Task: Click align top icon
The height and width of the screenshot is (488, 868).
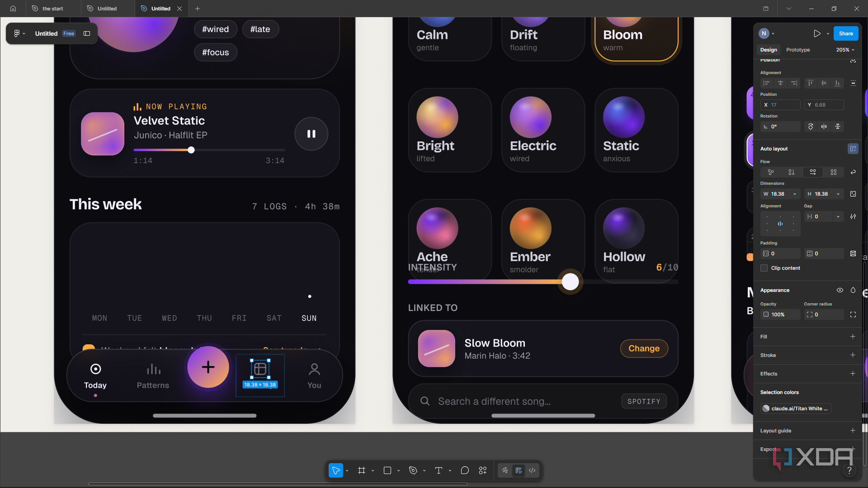Action: 810,83
